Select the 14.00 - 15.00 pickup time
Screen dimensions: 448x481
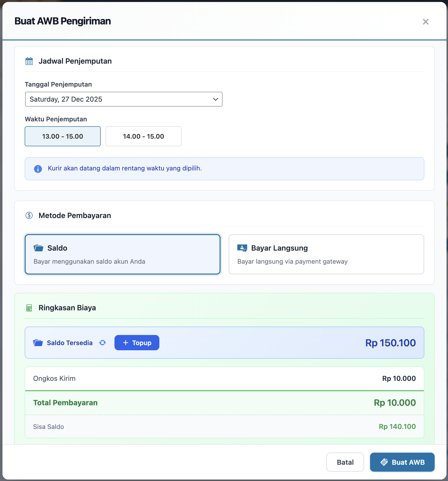[144, 136]
